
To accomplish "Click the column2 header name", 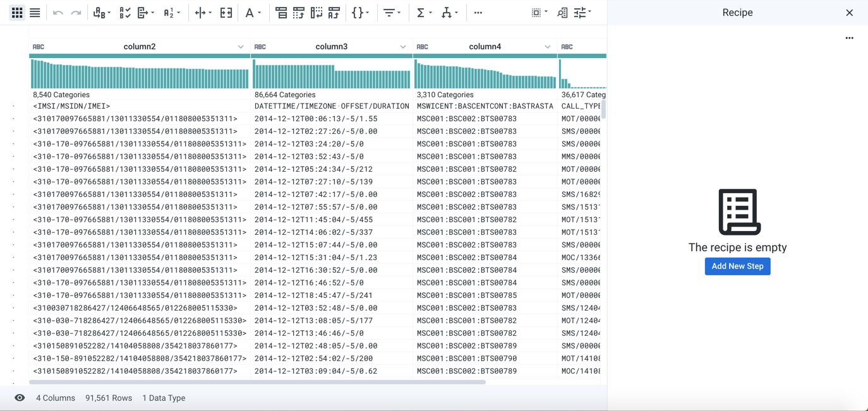I will 140,47.
